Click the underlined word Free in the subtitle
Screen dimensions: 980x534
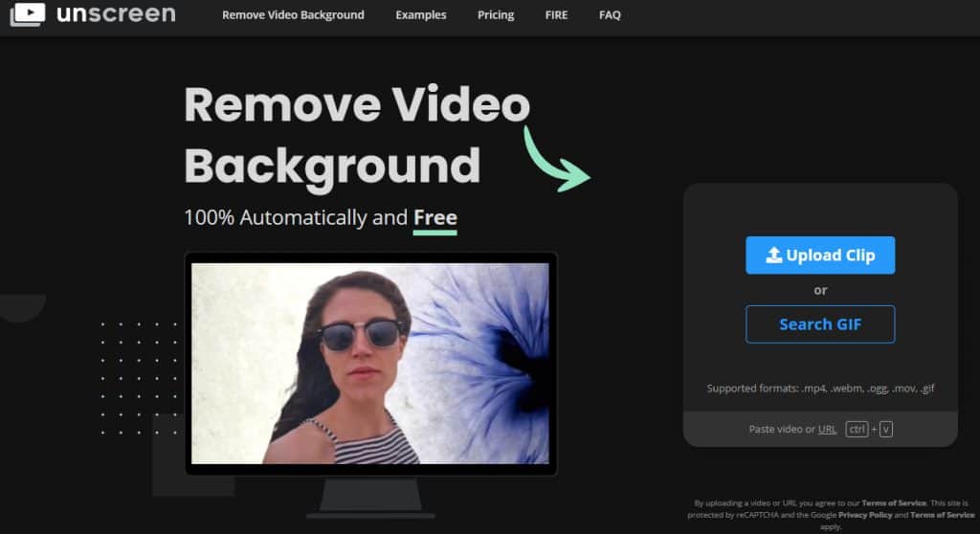tap(434, 218)
